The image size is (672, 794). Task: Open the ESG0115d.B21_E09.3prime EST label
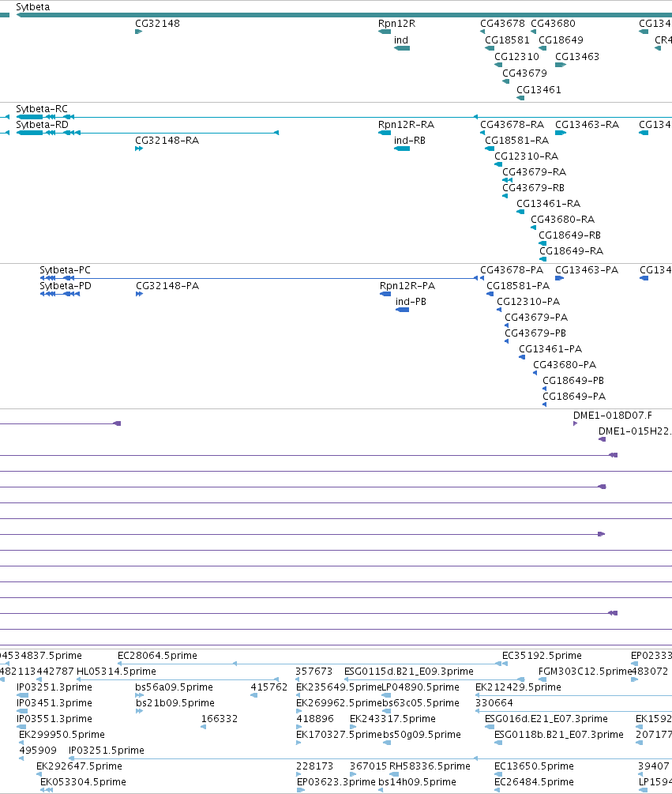tap(408, 672)
